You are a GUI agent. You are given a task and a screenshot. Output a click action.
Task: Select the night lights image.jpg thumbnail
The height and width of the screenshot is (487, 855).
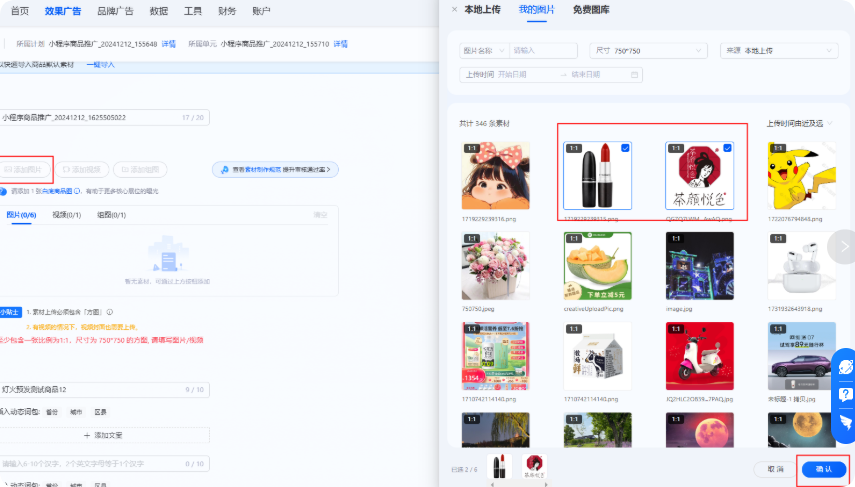(x=700, y=266)
